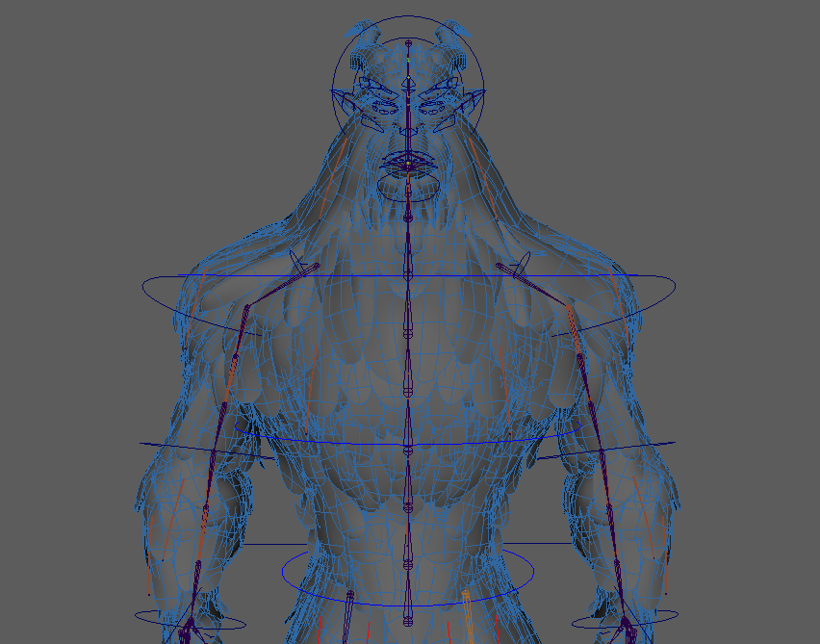Click the pointed ear on the screen-left side
Image resolution: width=820 pixels, height=644 pixels.
coord(343,98)
